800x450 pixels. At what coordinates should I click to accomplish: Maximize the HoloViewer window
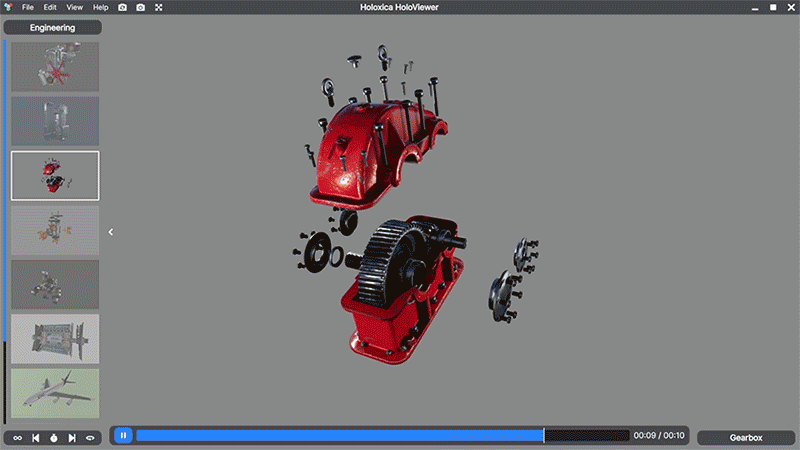(773, 7)
